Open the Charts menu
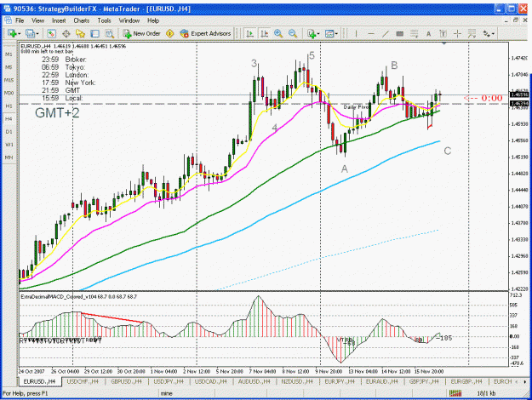Screen dimensions: 532x400 point(82,20)
